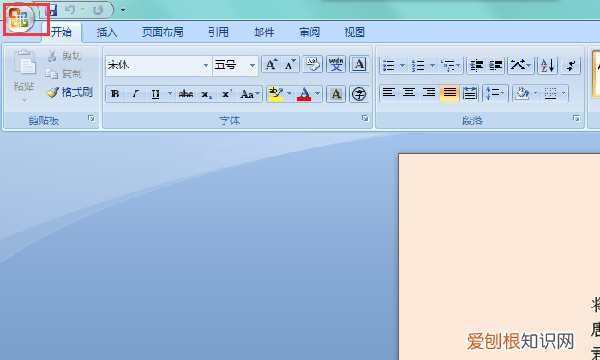
Task: Redo the last action
Action: point(98,10)
